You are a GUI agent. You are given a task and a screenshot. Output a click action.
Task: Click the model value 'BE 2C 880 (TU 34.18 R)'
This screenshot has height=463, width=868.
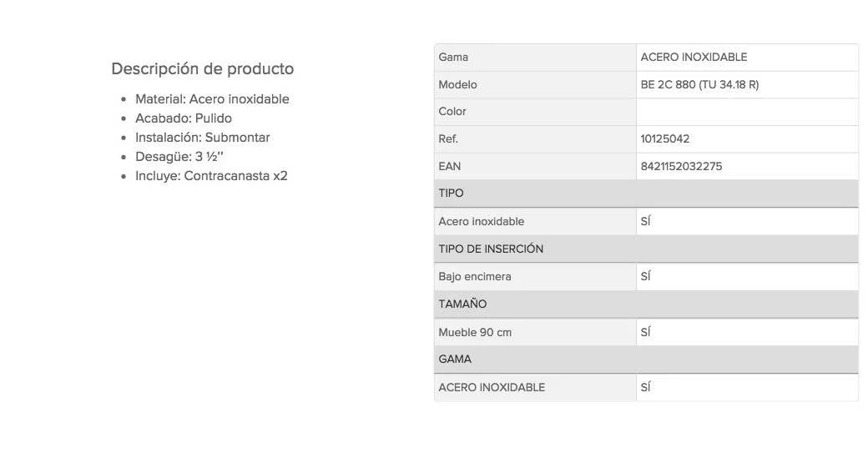tap(699, 85)
